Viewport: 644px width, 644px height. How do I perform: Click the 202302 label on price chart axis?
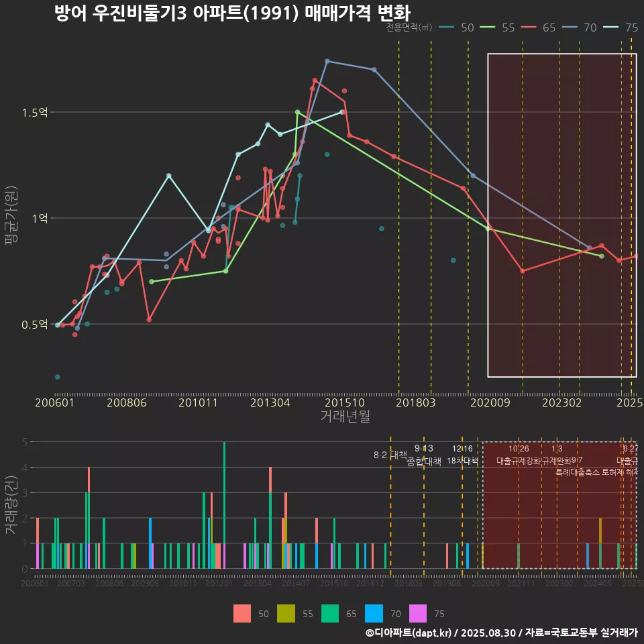(x=562, y=402)
